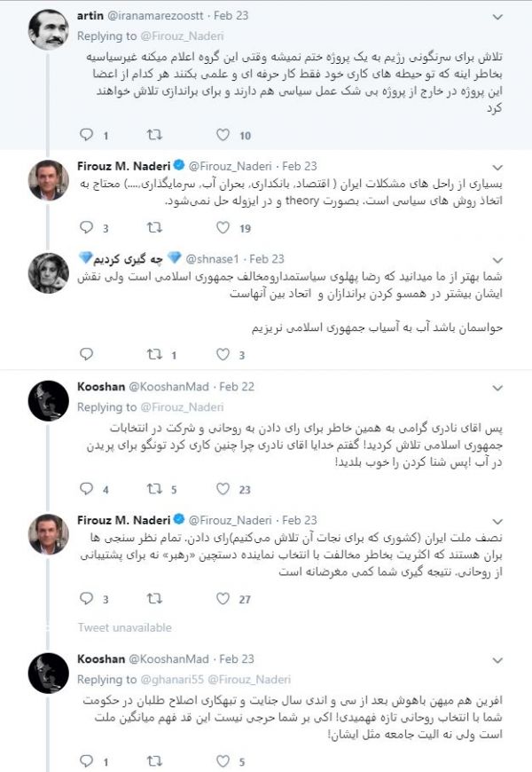Click the @shnase1 username handle
Image resolution: width=532 pixels, height=772 pixels.
(210, 258)
